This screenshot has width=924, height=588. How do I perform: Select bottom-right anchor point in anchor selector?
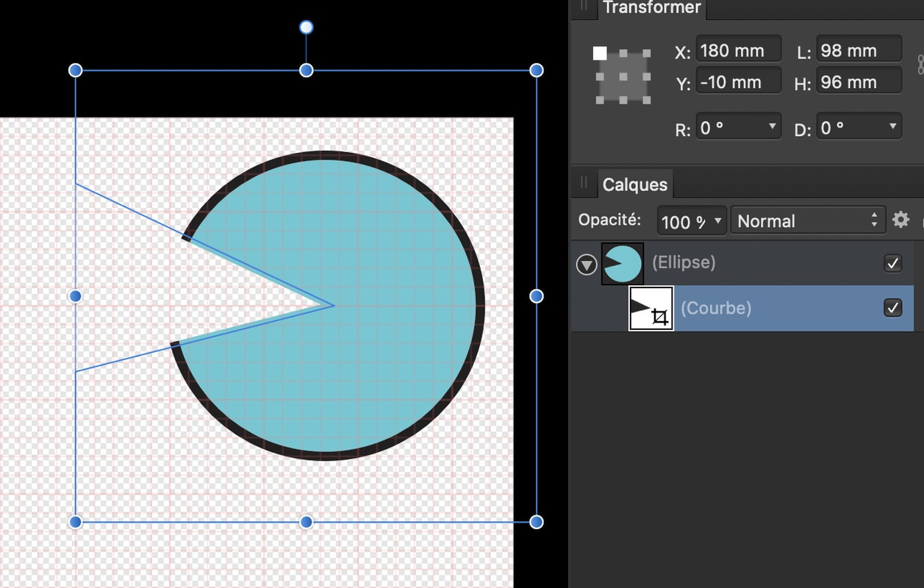click(x=646, y=99)
